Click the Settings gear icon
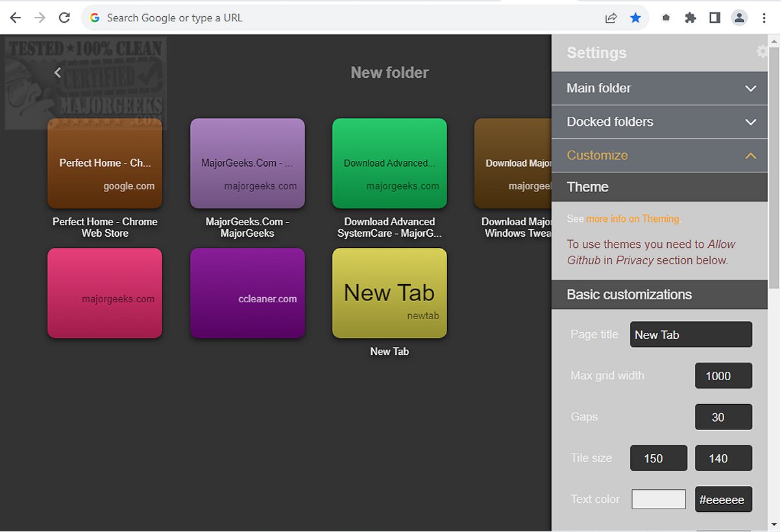 tap(762, 52)
